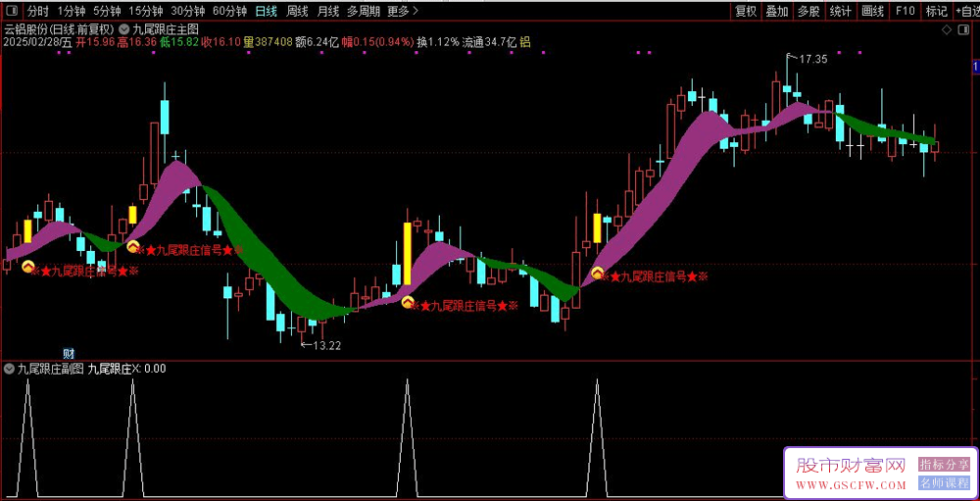
Task: Click the second 九尾跟庄 signal arrow icon
Action: (x=133, y=246)
